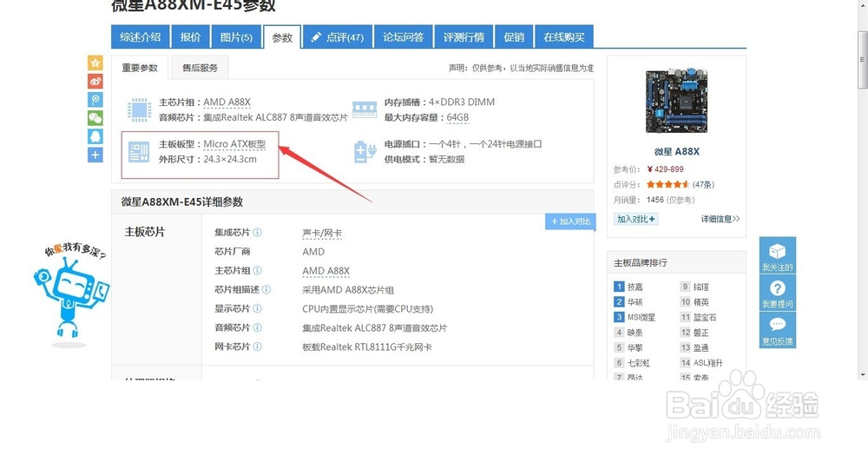Click info icon beside 音频芯片 in detail table
The height and width of the screenshot is (462, 868).
pos(258,327)
